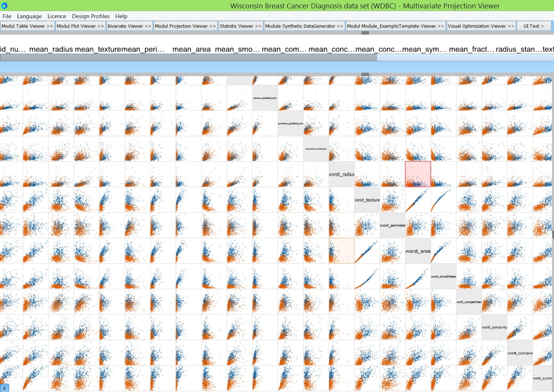Click the horizontal scrollbar thumb under column headers
The image size is (554, 392).
click(x=188, y=57)
